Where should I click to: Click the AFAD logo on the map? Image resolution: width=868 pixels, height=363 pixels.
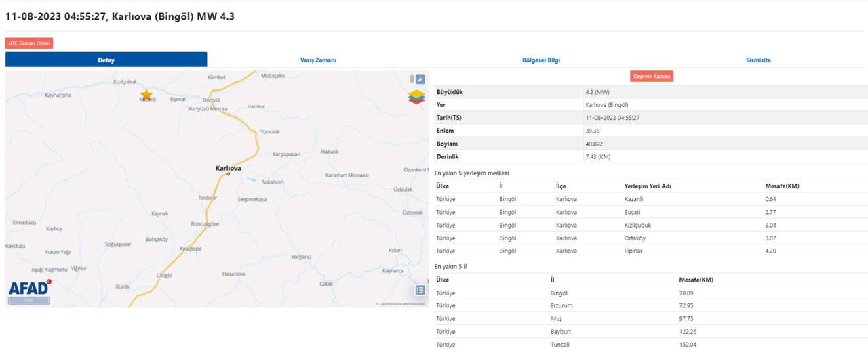[x=28, y=288]
